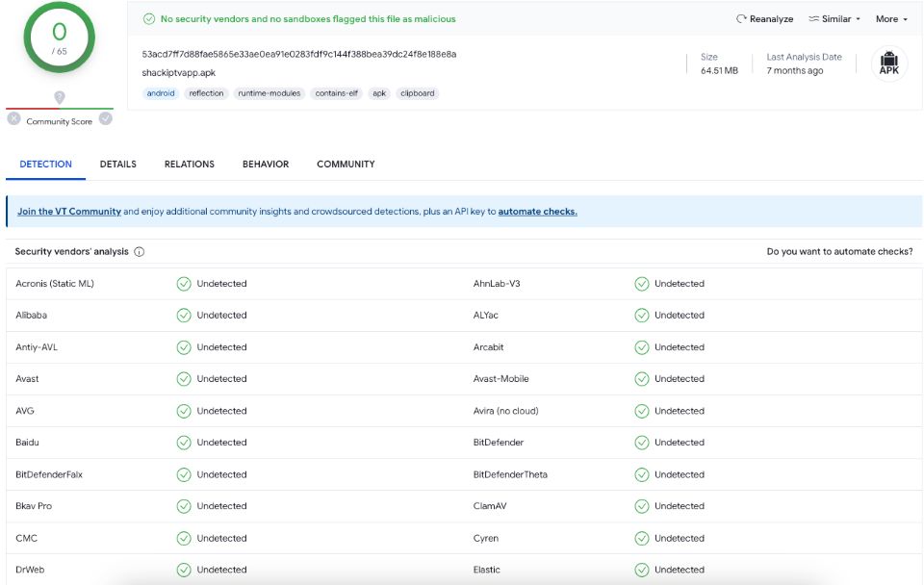Viewport: 924px width, 585px height.
Task: Click the ClamAV undetected check icon
Action: [642, 506]
